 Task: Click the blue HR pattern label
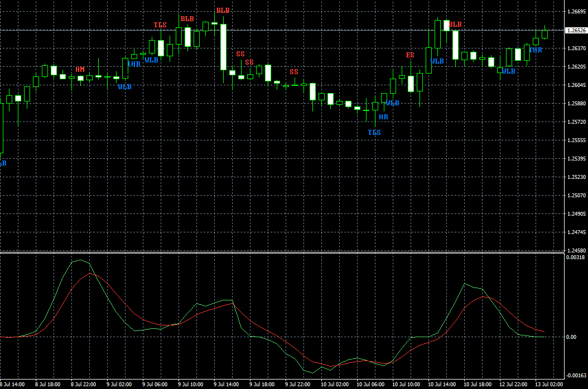383,117
